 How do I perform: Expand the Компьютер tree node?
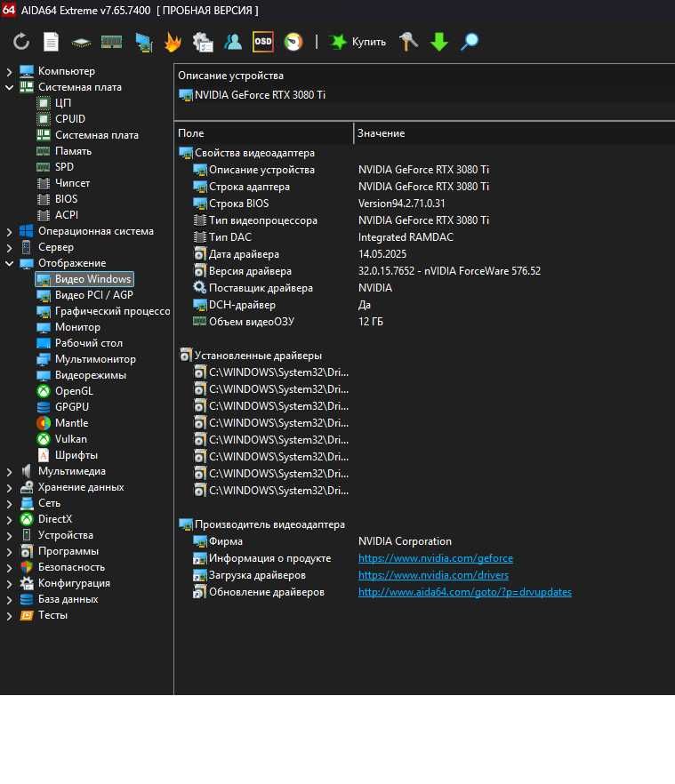pos(9,71)
